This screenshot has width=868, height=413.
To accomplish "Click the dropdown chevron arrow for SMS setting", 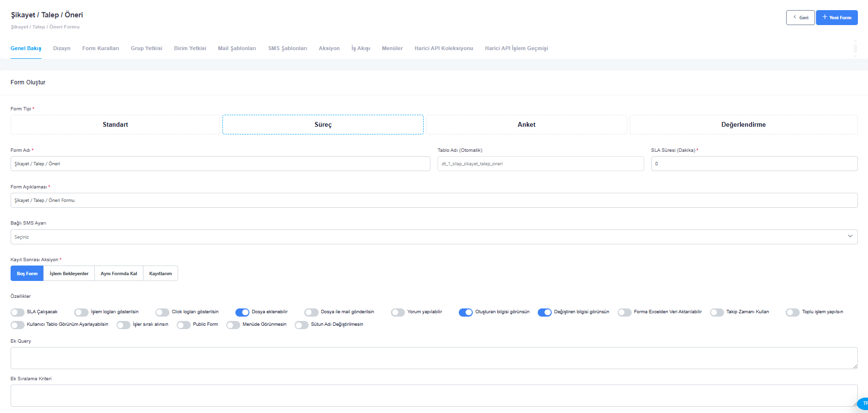I will [850, 236].
